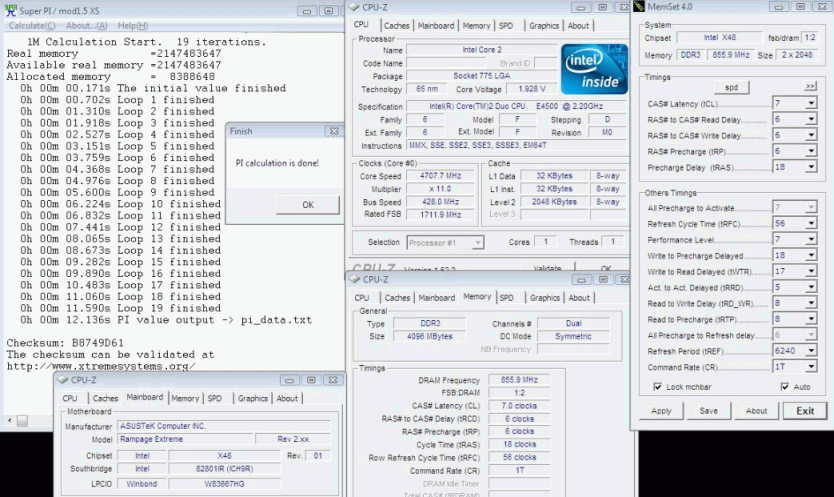Switch to About tab in top CPU-Z window

point(578,26)
